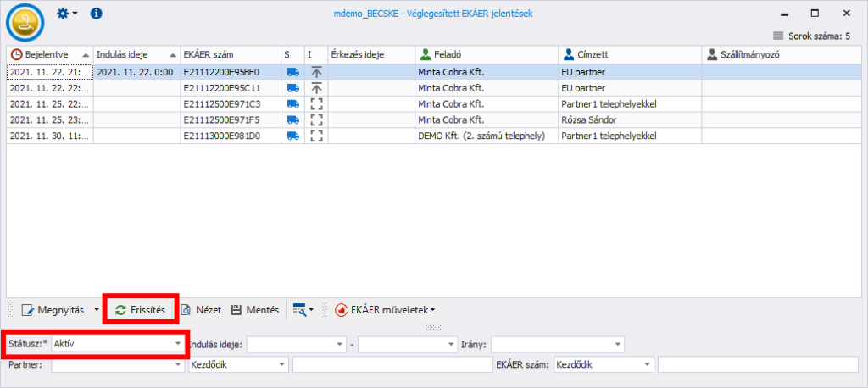
Task: Expand the Partner combo box
Action: (178, 364)
